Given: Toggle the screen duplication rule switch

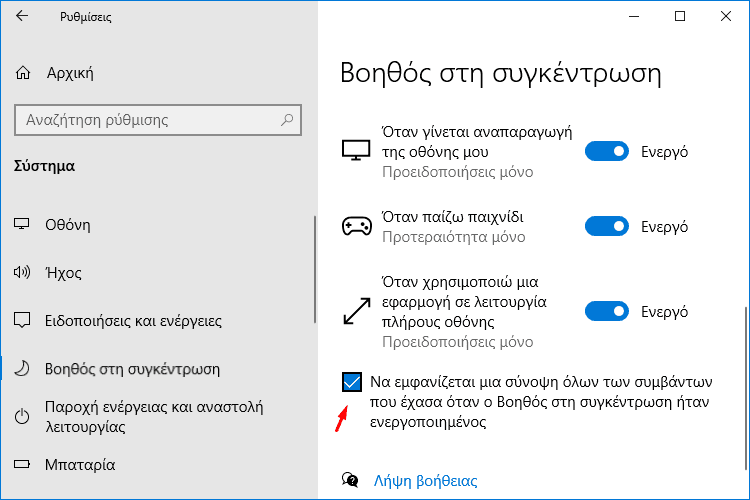Looking at the screenshot, I should [x=607, y=152].
